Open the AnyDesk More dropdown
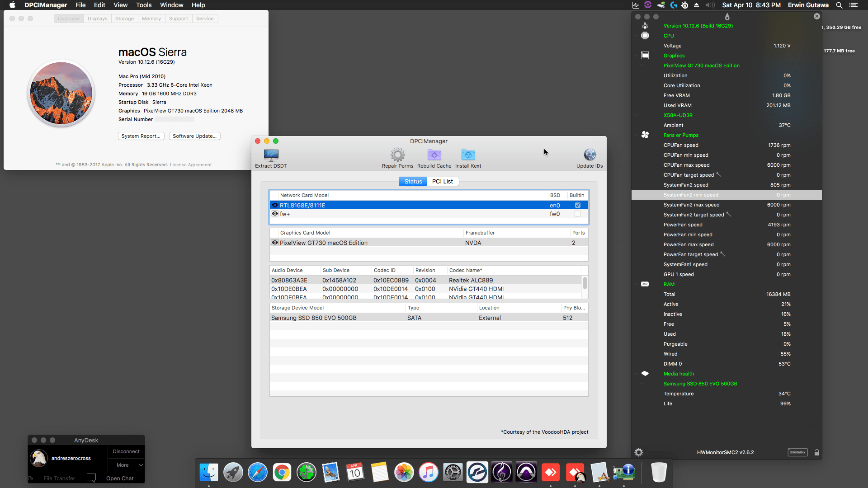 click(x=127, y=465)
